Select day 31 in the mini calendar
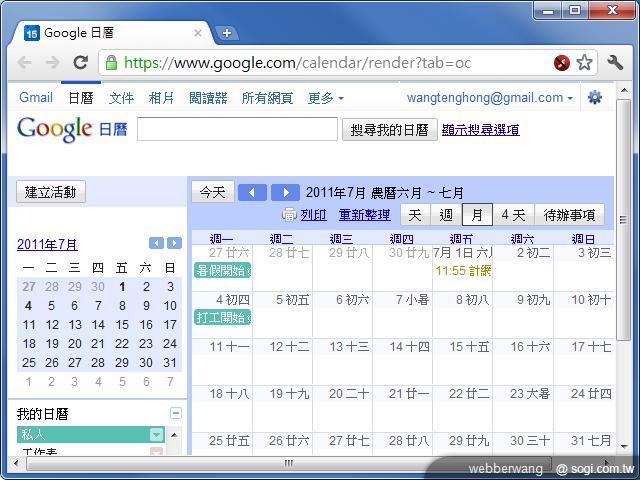The height and width of the screenshot is (480, 640). click(x=169, y=363)
